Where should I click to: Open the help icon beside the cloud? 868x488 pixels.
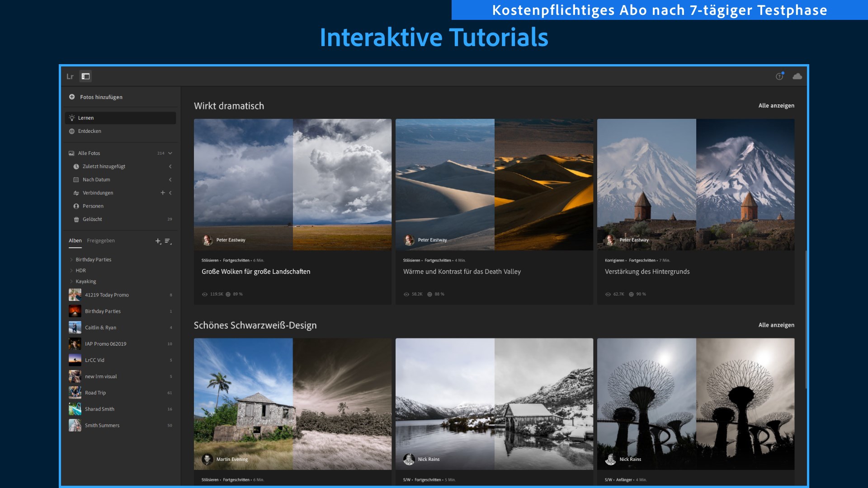pyautogui.click(x=779, y=76)
